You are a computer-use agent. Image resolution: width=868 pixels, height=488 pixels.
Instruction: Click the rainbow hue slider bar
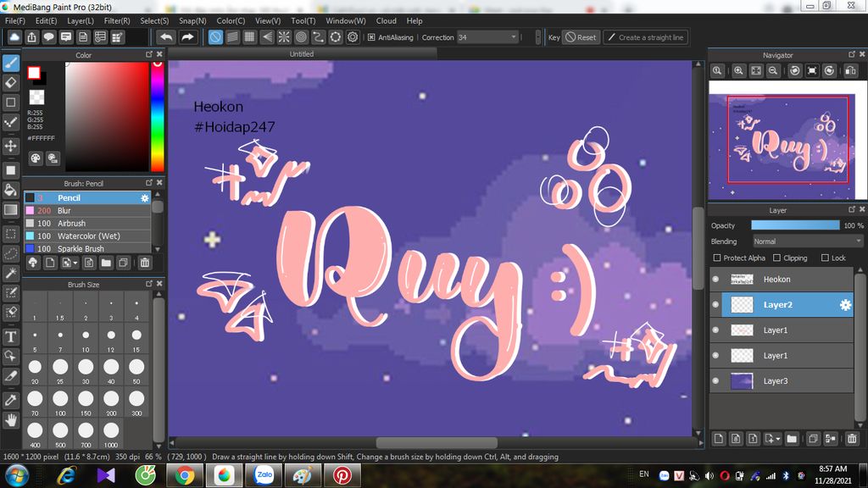click(x=158, y=116)
